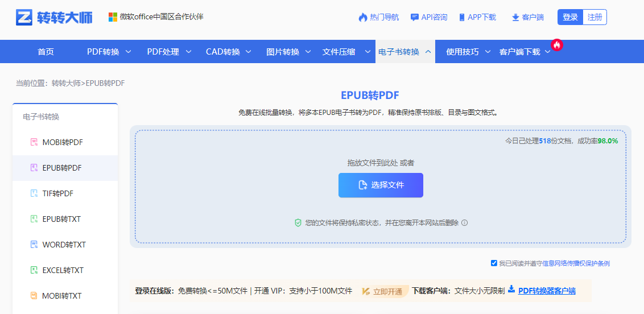This screenshot has width=644, height=314.
Task: Expand the PDF转换 menu chevron
Action: click(x=128, y=52)
